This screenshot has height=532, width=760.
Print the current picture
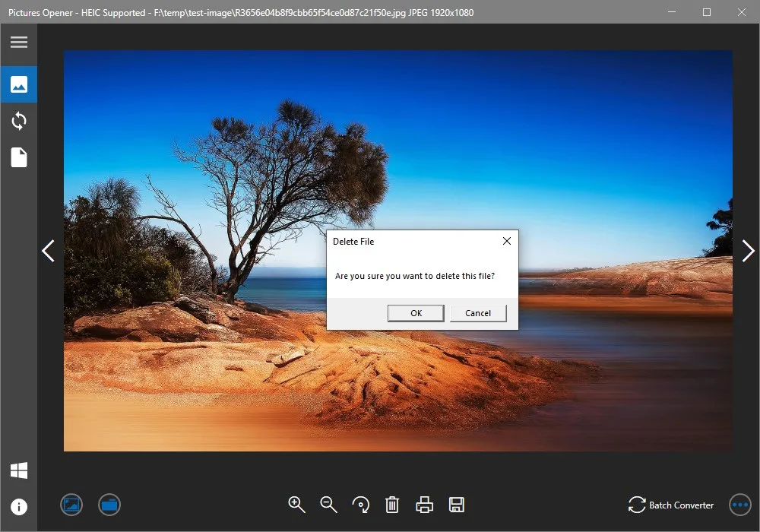[425, 505]
